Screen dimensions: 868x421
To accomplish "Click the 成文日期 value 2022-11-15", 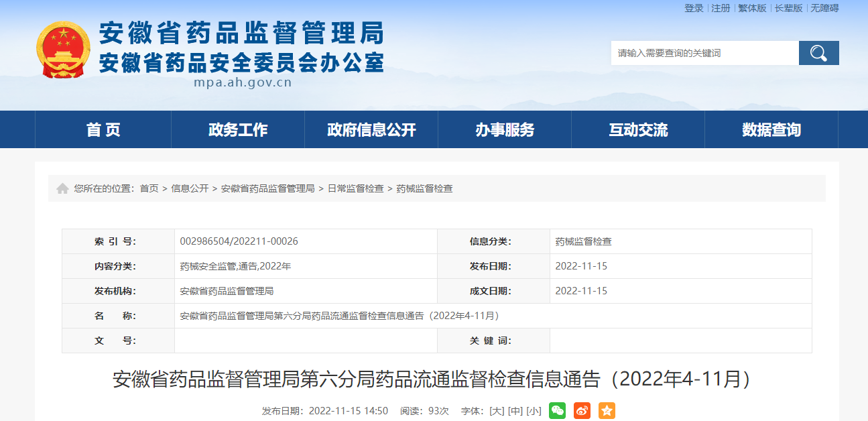I will (581, 291).
